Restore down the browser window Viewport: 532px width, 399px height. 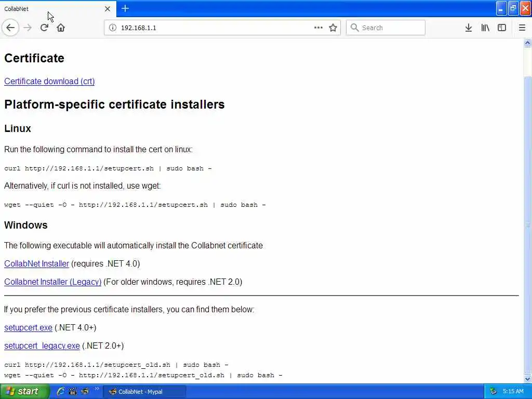pos(513,8)
